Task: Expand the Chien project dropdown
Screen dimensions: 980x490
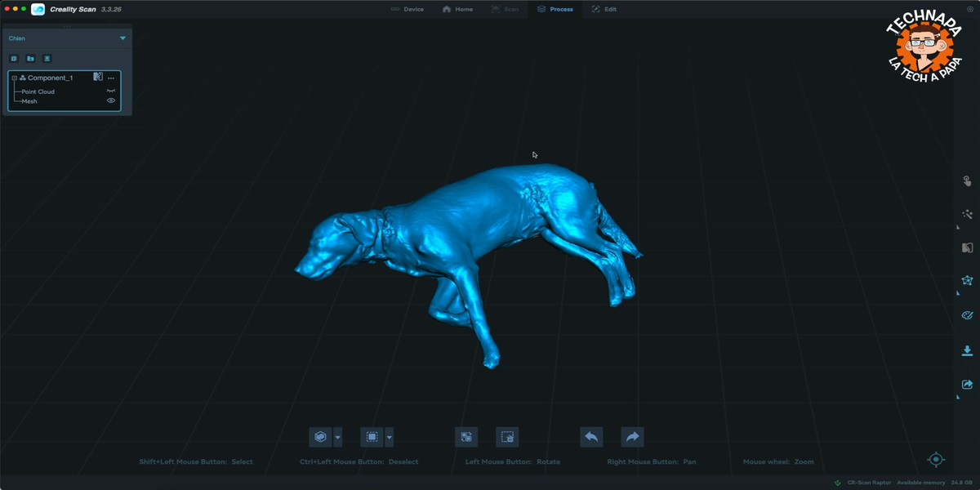Action: coord(123,38)
